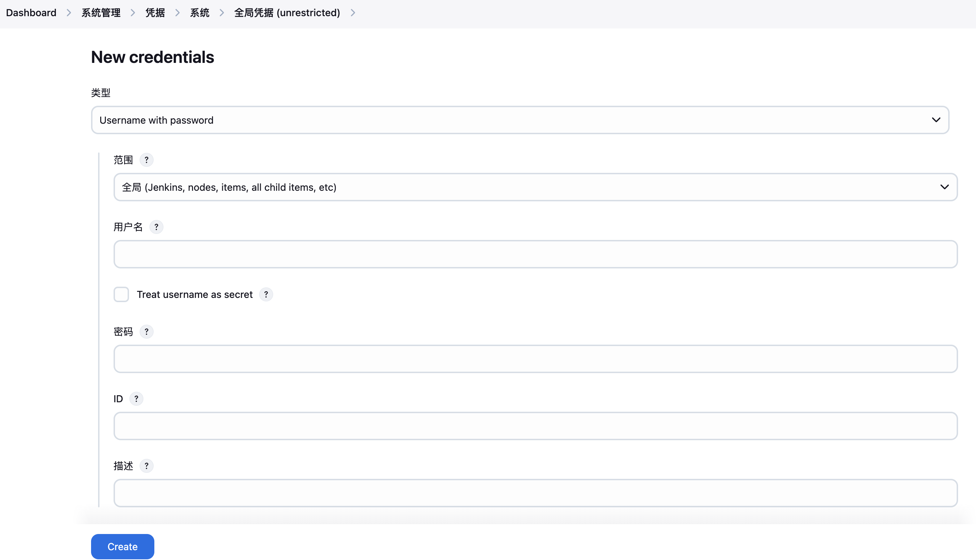The width and height of the screenshot is (976, 560).
Task: Select 系统 in the breadcrumb trail
Action: coord(199,12)
